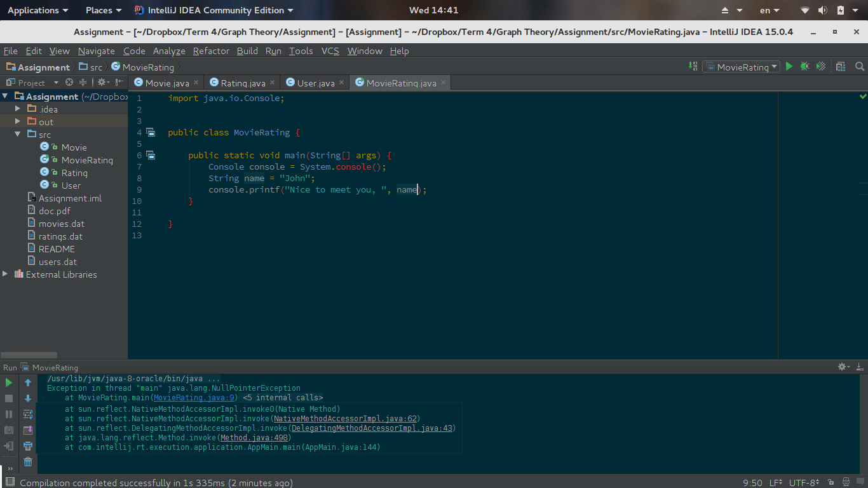Click the Project panel horizontal scrollbar
The image size is (868, 488).
click(29, 355)
